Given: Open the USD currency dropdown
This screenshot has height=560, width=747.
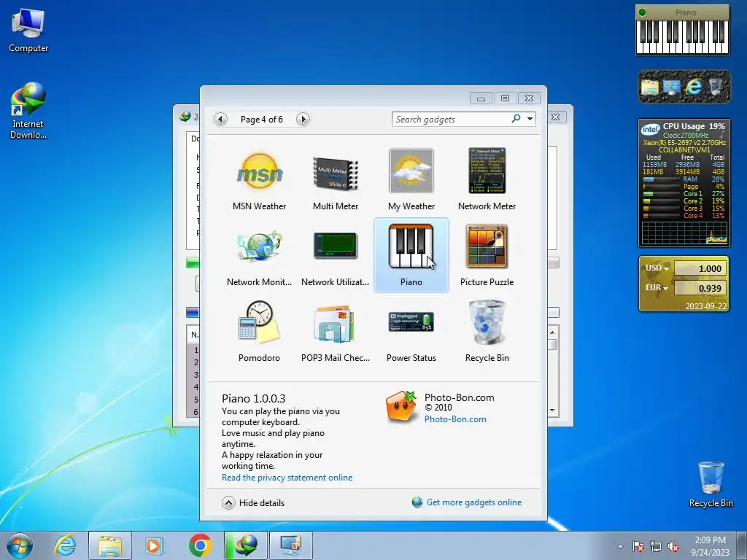Looking at the screenshot, I should tap(657, 268).
